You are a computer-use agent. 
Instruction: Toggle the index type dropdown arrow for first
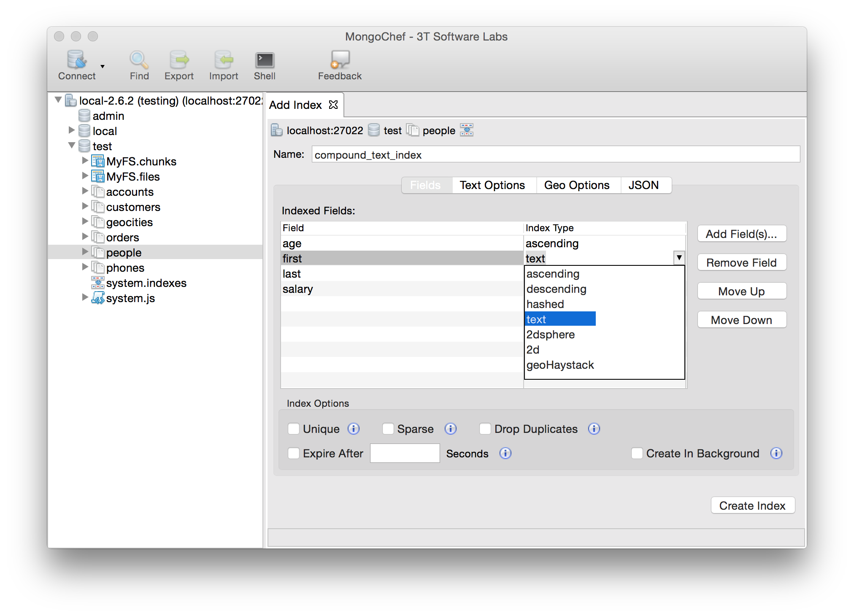(679, 258)
